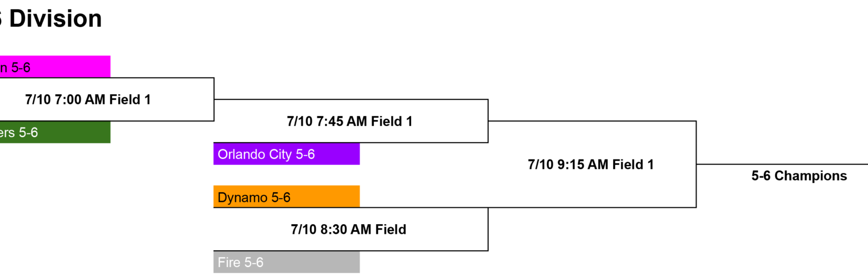Click the horizontal line directly above Fire 5-6

pos(351,251)
